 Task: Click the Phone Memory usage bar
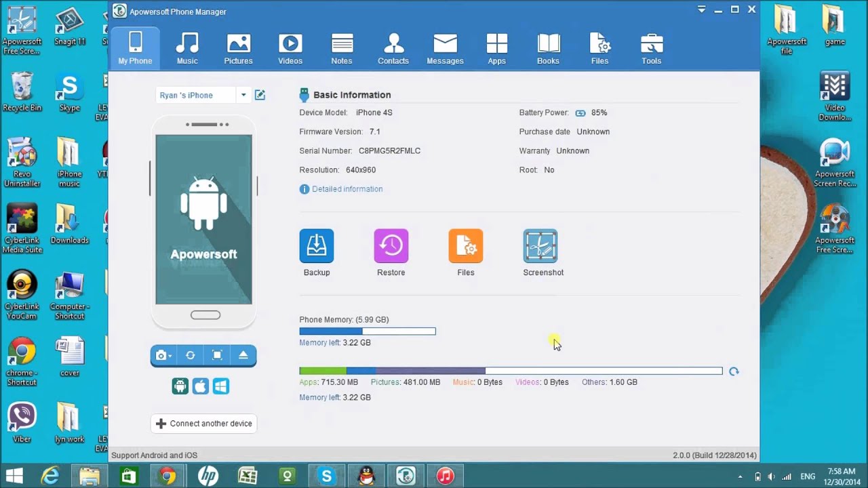[368, 331]
